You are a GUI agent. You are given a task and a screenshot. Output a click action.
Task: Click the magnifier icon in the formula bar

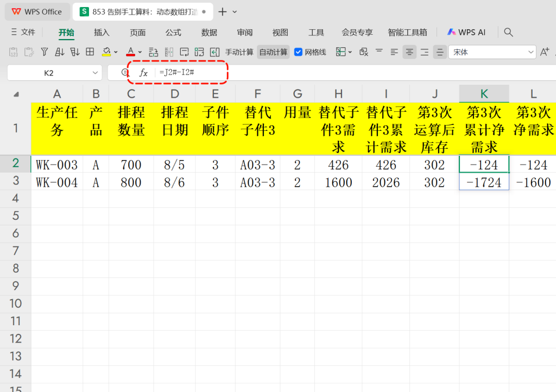124,72
